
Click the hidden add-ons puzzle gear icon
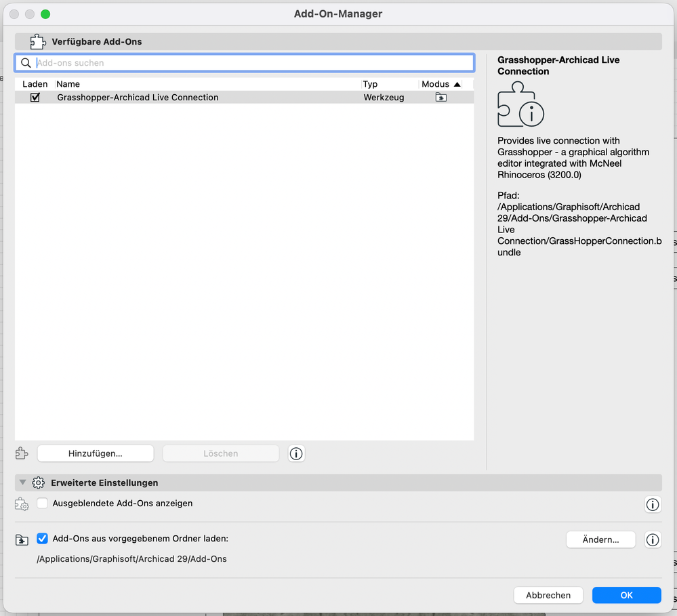(x=22, y=504)
